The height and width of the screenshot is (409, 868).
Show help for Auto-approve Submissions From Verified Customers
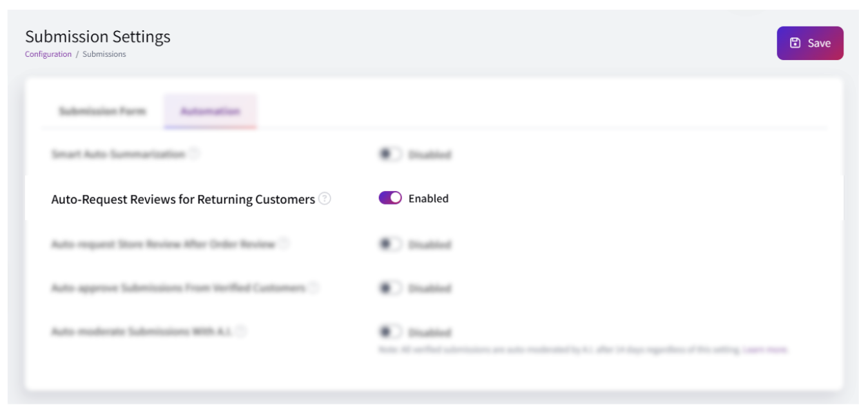pos(315,288)
